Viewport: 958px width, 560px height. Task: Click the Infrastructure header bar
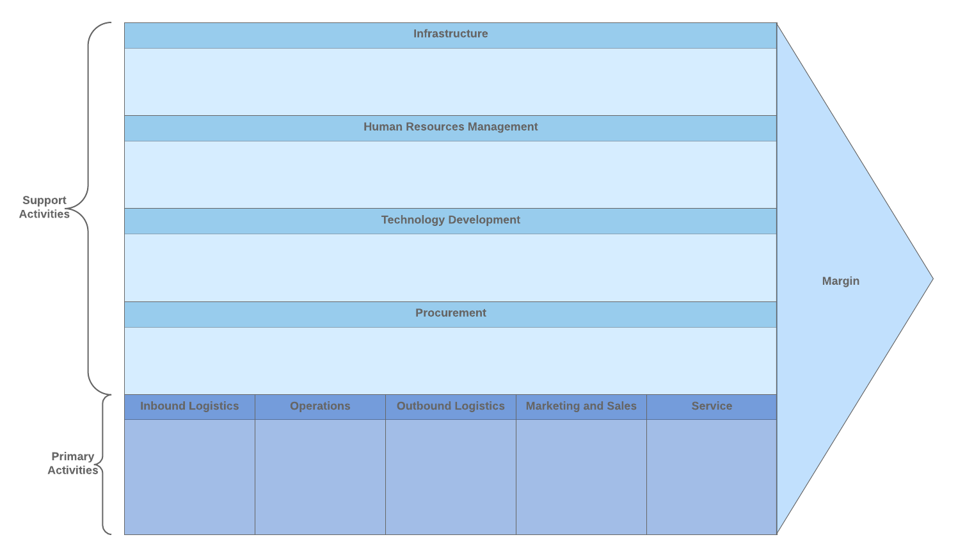point(450,35)
